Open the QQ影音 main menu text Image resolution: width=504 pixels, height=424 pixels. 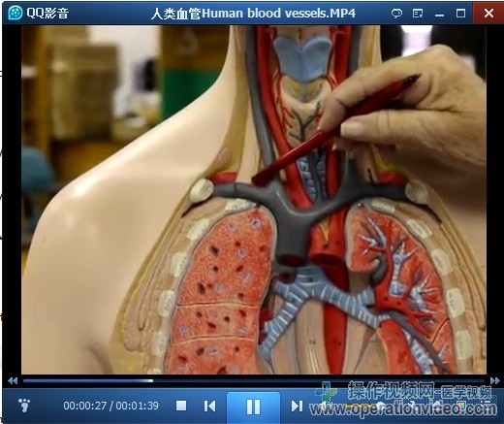47,14
